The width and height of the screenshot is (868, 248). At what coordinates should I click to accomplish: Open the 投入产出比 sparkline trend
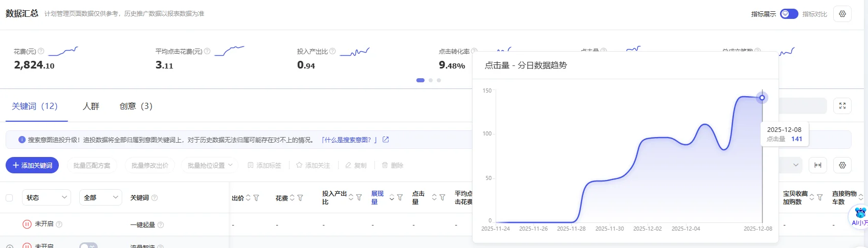(x=354, y=51)
